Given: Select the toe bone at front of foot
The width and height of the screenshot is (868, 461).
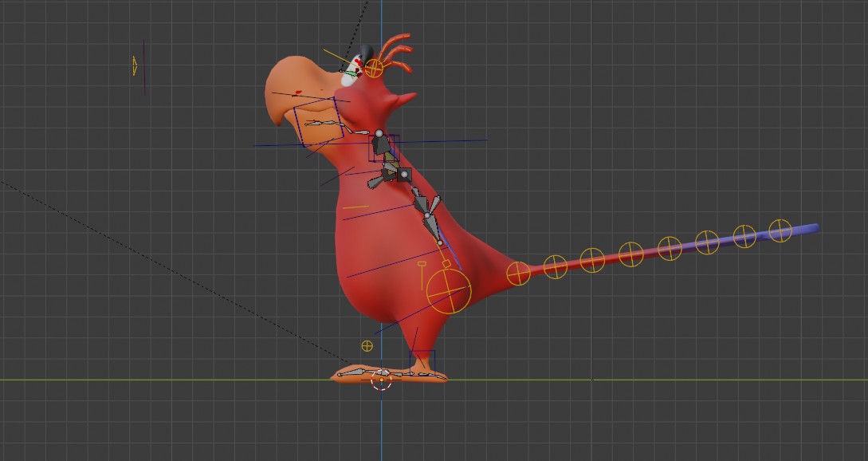Looking at the screenshot, I should click(x=351, y=372).
